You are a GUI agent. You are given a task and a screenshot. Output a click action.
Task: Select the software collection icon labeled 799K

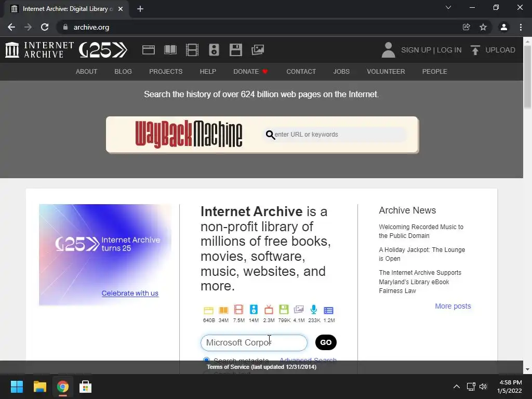tap(284, 310)
